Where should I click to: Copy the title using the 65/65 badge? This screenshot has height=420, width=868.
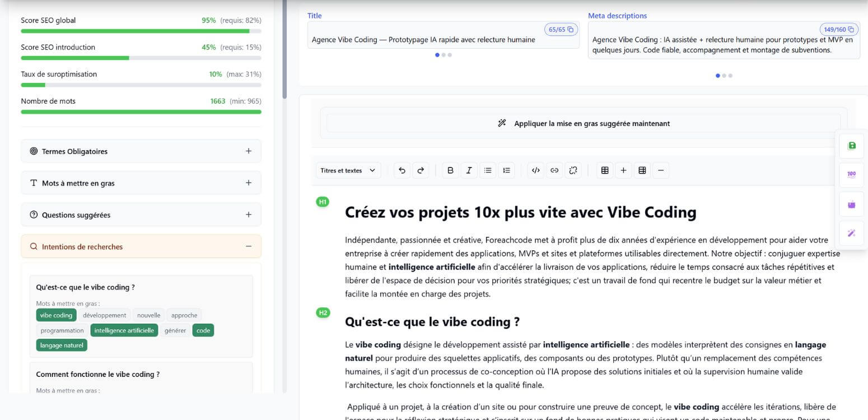(x=561, y=30)
